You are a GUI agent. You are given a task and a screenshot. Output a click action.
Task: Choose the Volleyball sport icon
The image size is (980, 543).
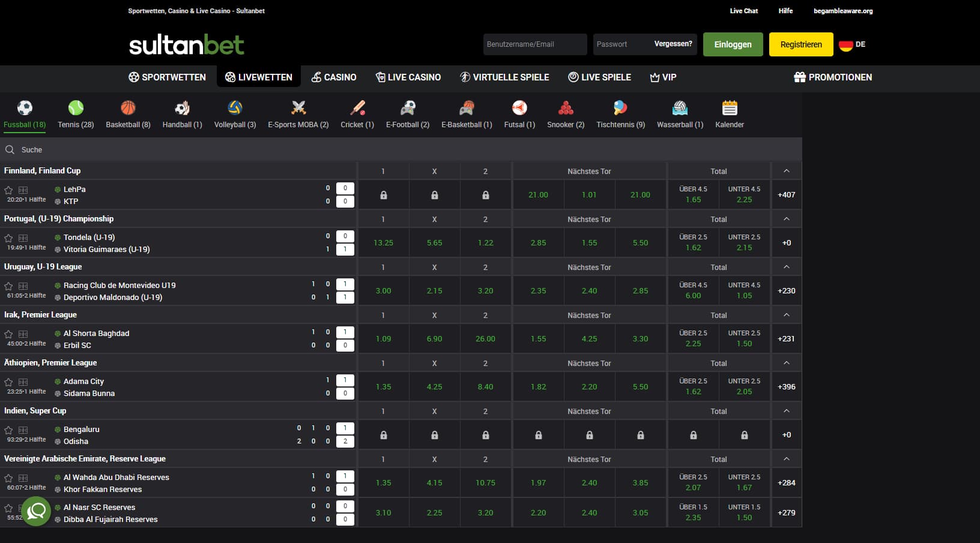235,108
